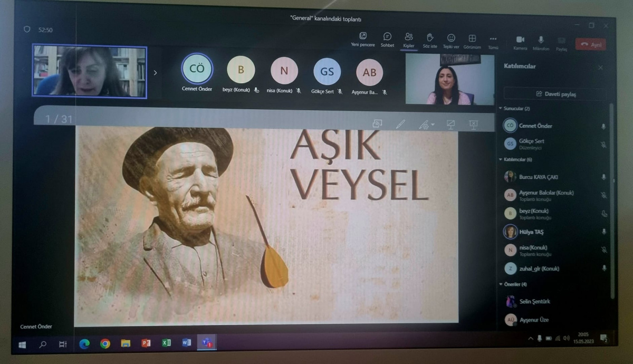Select beyz (Konuk) in participants list
The height and width of the screenshot is (364, 633).
pos(555,213)
